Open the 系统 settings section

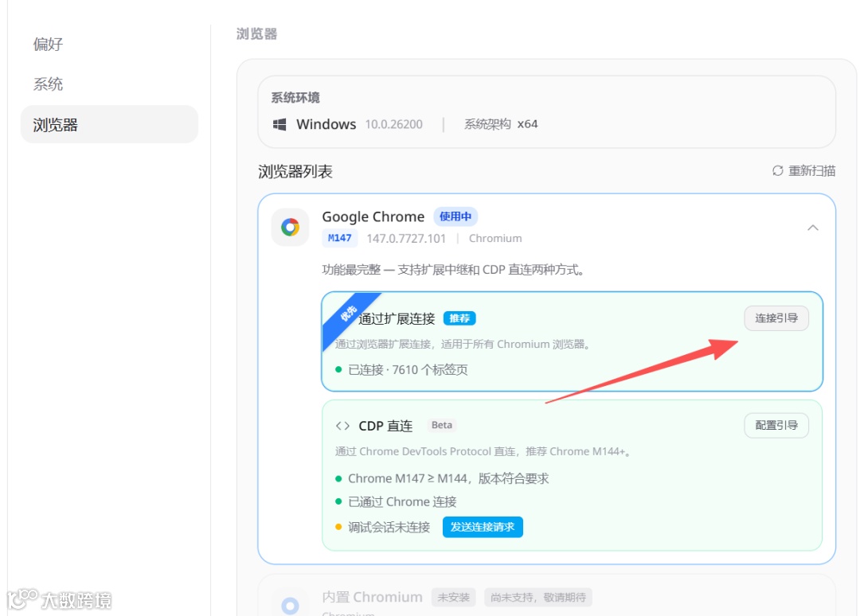pos(49,84)
